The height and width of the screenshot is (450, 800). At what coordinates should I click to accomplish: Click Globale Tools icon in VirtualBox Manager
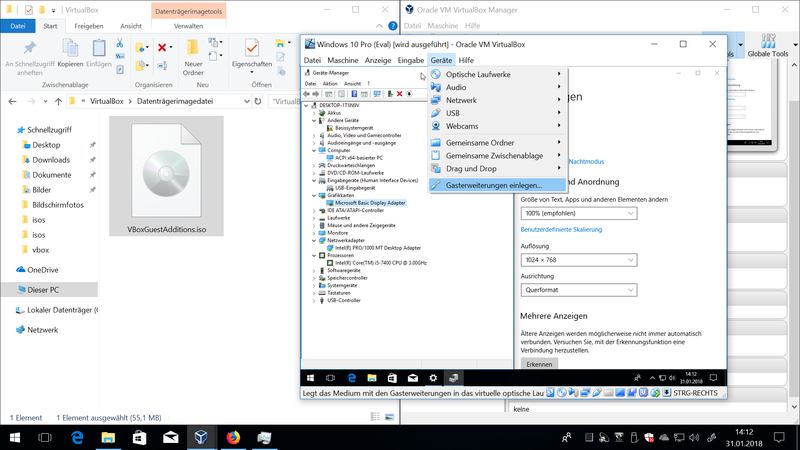[x=768, y=41]
